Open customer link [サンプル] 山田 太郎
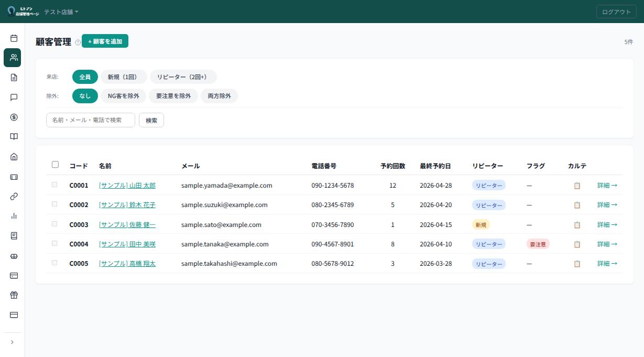The width and height of the screenshot is (644, 357). click(127, 186)
